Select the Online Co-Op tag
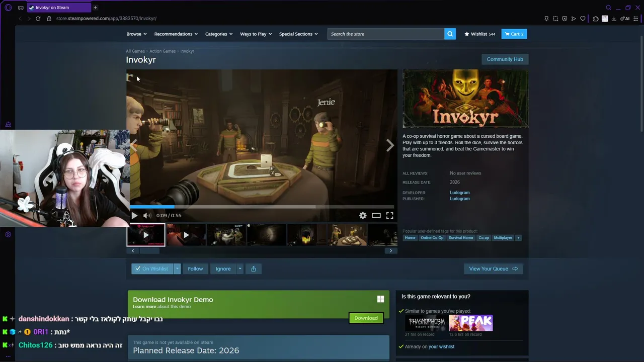Image resolution: width=644 pixels, height=362 pixels. 432,238
